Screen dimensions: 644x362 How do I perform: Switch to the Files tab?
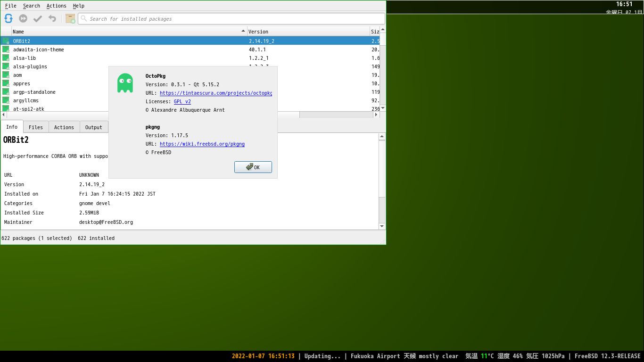coord(36,127)
